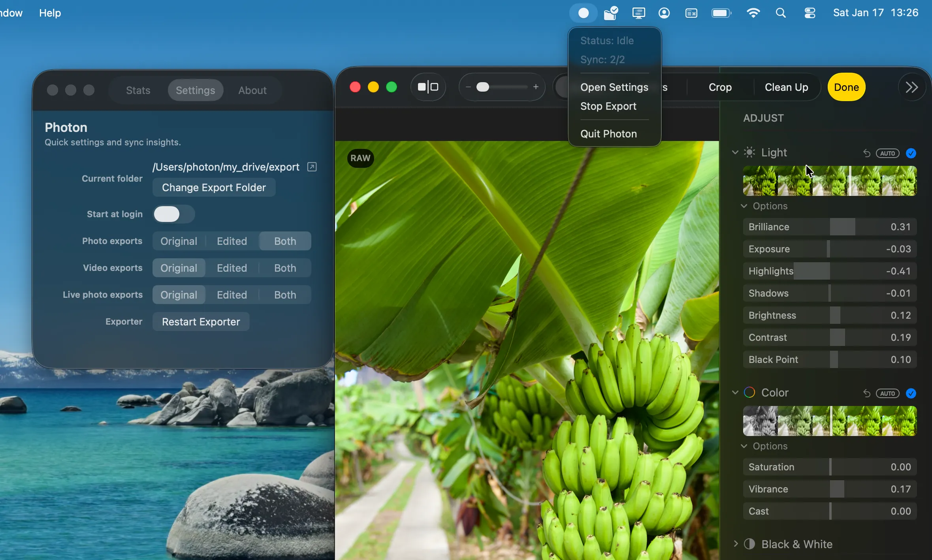Uncheck the Color adjustment blue checkmark
This screenshot has width=932, height=560.
[911, 393]
